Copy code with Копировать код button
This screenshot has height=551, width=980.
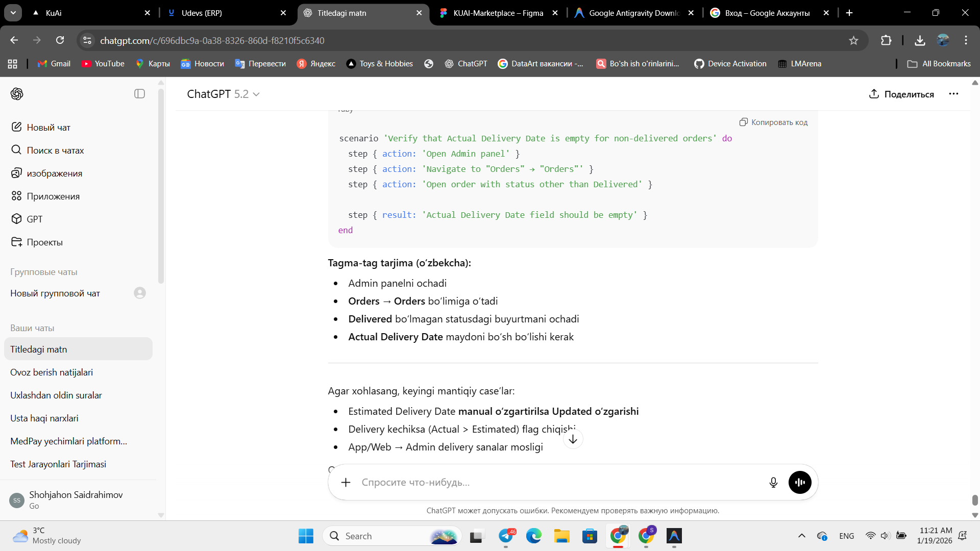pyautogui.click(x=773, y=122)
